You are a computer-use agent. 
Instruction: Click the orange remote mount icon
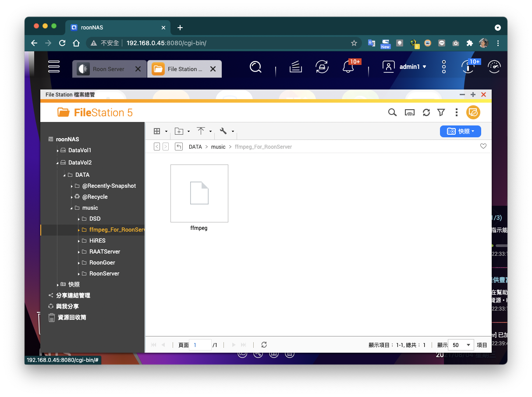pos(473,113)
